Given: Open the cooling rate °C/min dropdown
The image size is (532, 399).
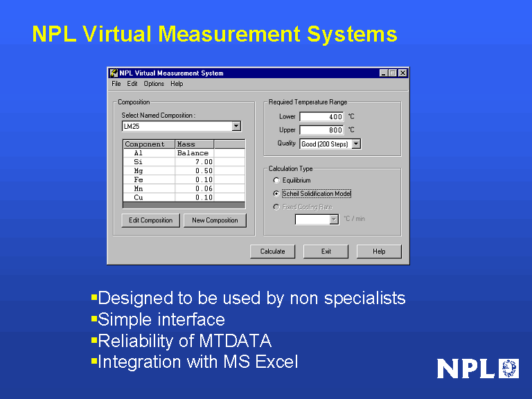Looking at the screenshot, I should click(334, 219).
